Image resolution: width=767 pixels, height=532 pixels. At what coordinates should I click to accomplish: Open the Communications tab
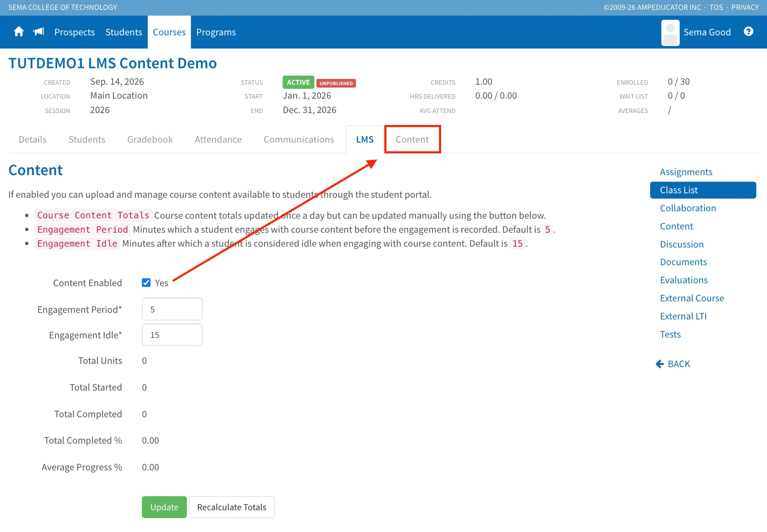pos(299,139)
